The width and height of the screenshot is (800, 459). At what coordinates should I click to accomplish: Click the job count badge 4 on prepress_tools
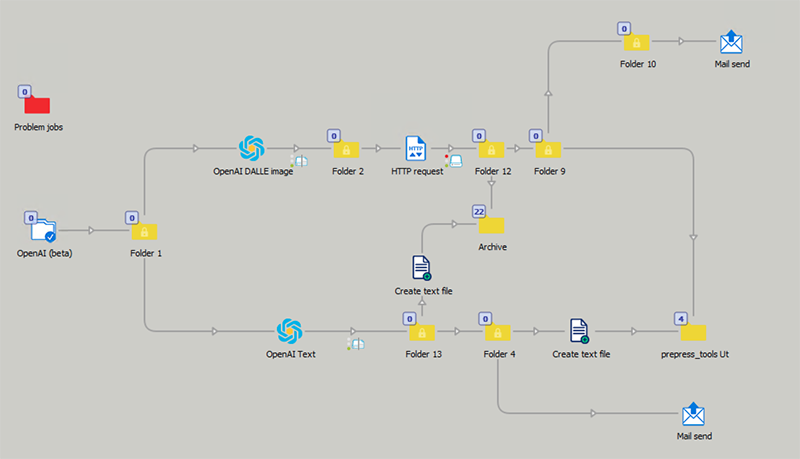[x=681, y=319]
